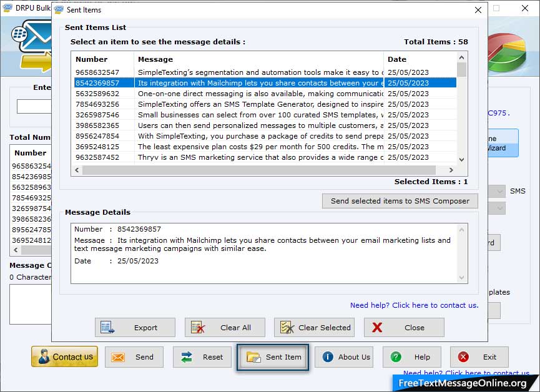This screenshot has width=540, height=392.
Task: Select the row with number 3695248125
Action: pos(265,147)
